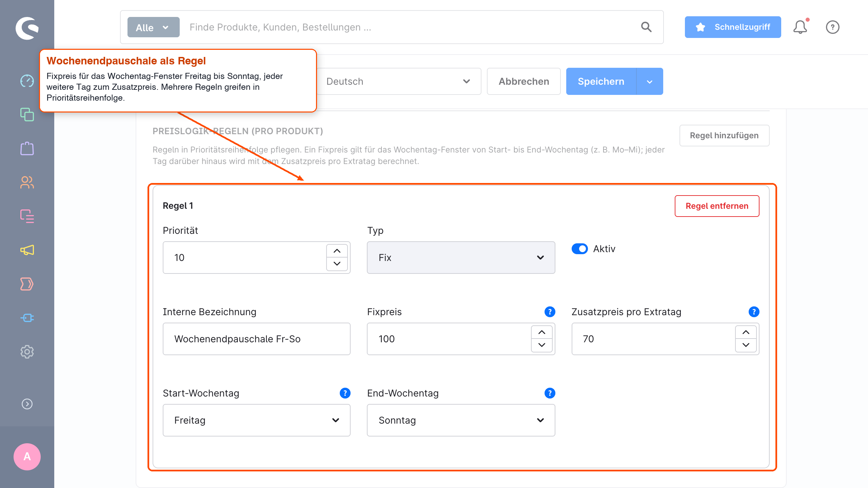Open the Alle search filter dropdown
This screenshot has width=868, height=488.
[x=153, y=27]
